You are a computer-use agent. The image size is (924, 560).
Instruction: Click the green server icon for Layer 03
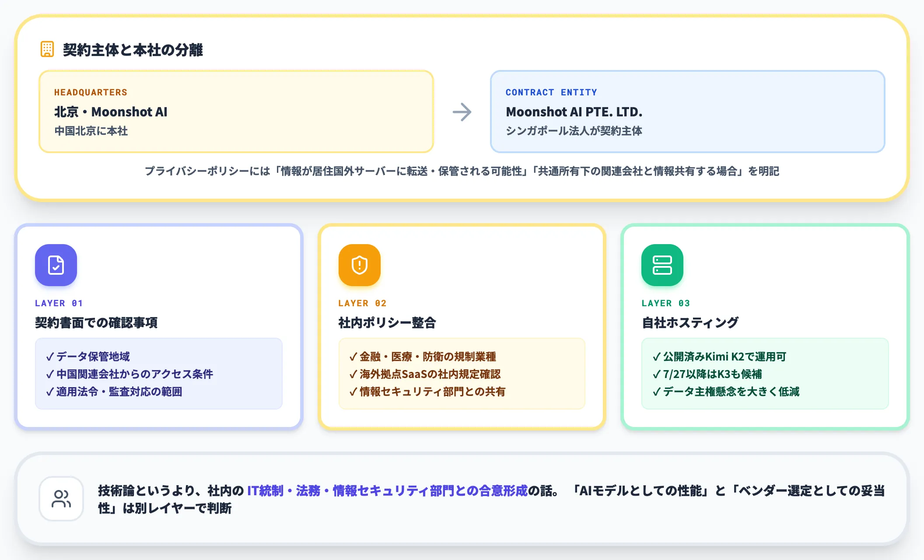[662, 265]
